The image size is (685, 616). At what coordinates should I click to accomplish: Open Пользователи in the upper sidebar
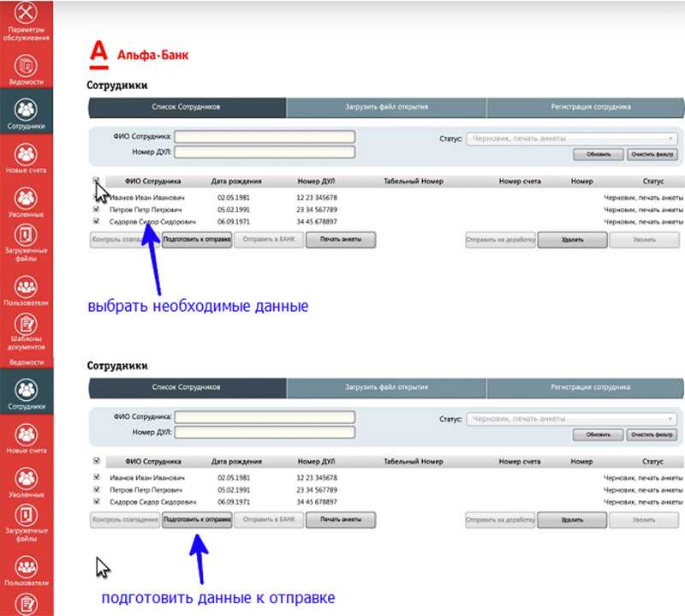click(26, 290)
